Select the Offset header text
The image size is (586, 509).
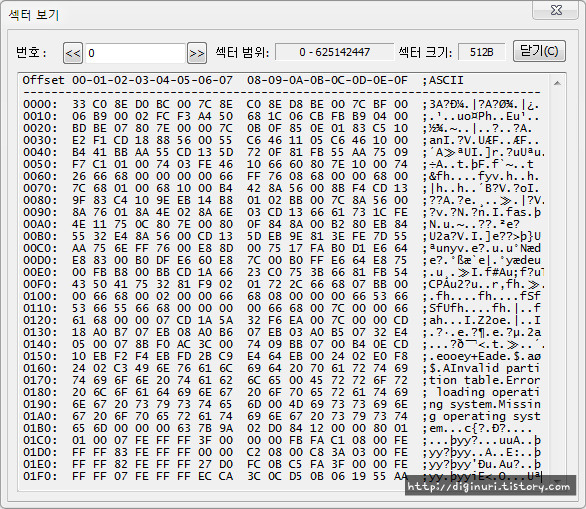point(43,80)
